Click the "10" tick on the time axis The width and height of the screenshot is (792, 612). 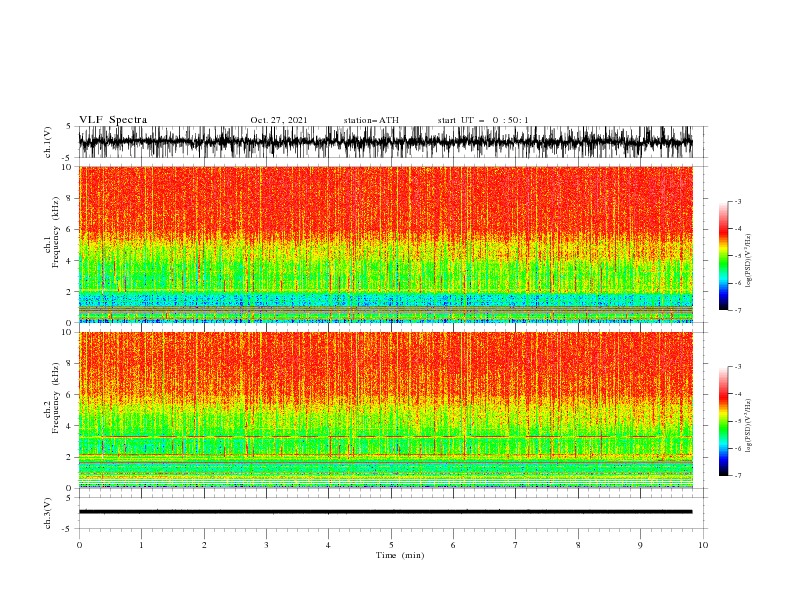tap(703, 545)
